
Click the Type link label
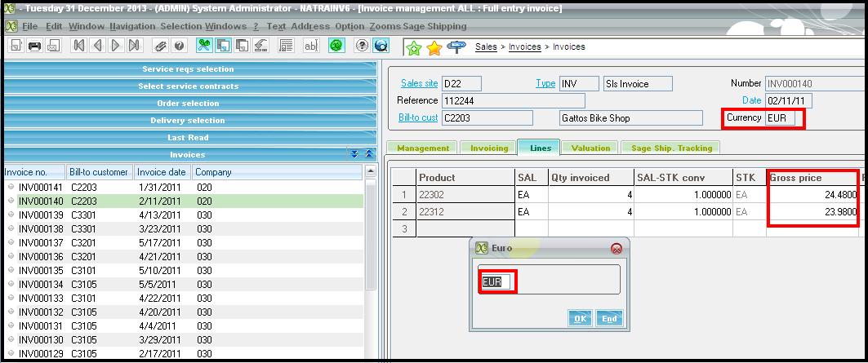click(545, 83)
